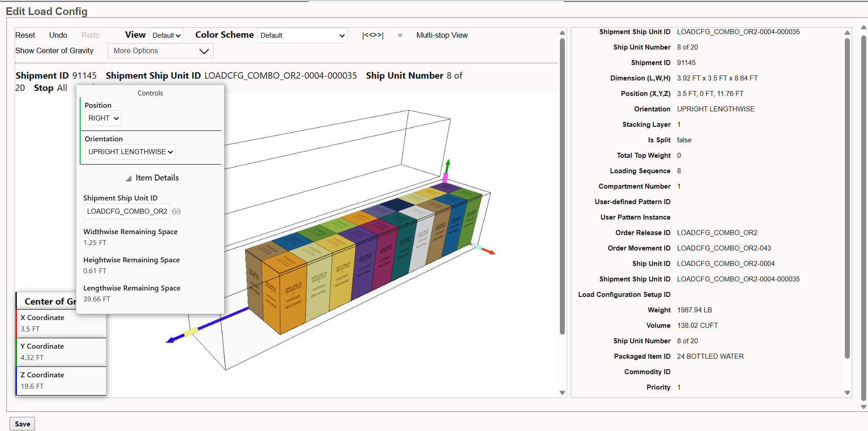
Task: Click the Priority label
Action: tap(658, 387)
